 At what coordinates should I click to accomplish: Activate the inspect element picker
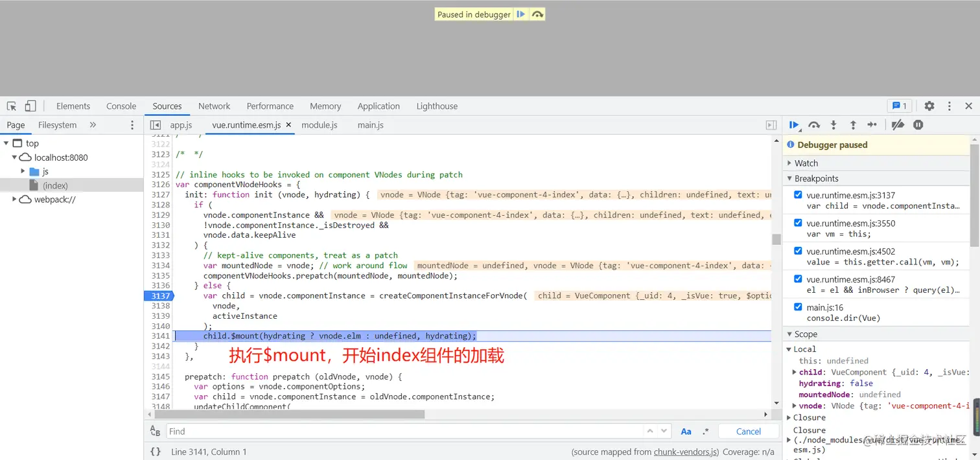pos(12,106)
